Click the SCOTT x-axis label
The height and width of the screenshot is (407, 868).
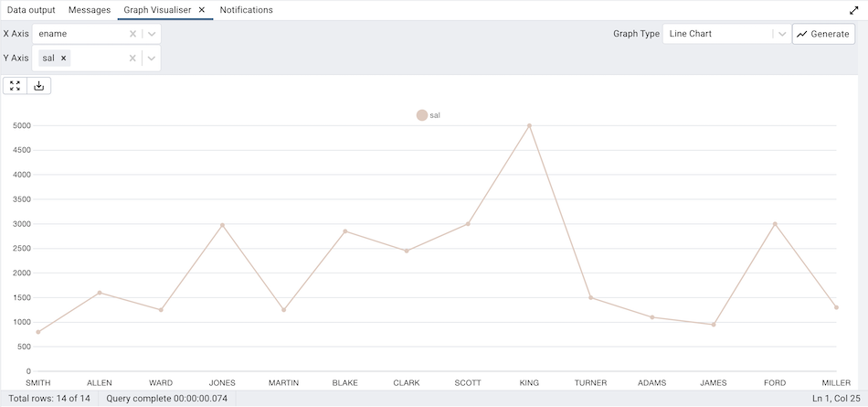[468, 382]
